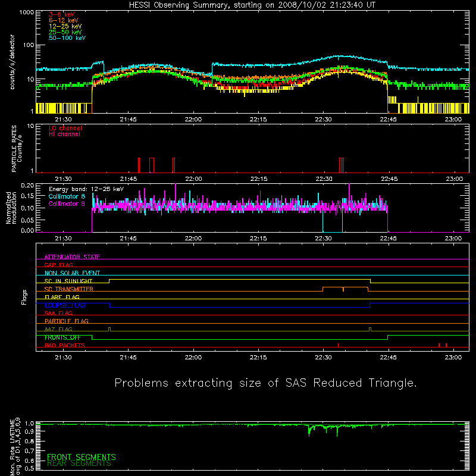
Task: Click the "GAP_FLAG" flag label
Action: coord(58,265)
